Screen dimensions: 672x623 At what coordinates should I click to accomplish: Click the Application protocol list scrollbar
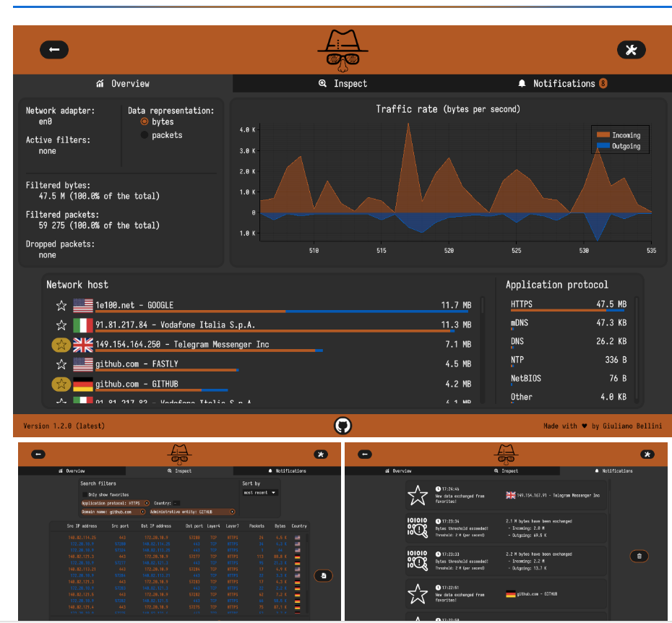coord(637,348)
